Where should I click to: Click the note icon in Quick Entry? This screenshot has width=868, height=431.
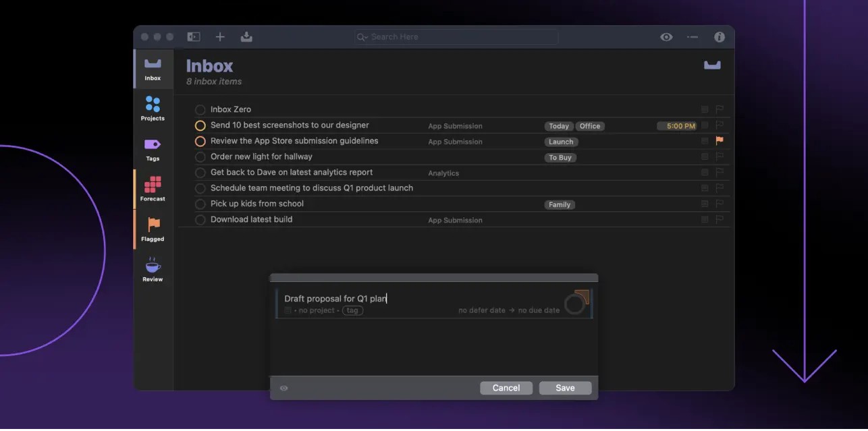click(x=288, y=310)
